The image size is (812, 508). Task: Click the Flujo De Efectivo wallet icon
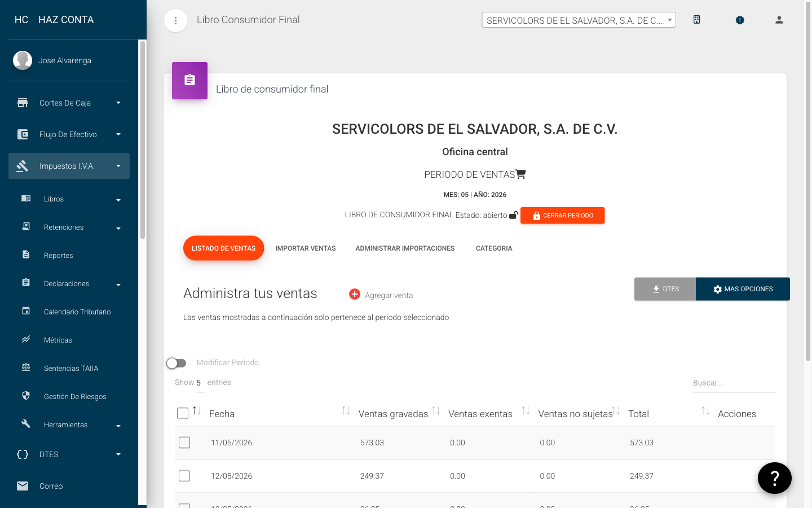[23, 134]
